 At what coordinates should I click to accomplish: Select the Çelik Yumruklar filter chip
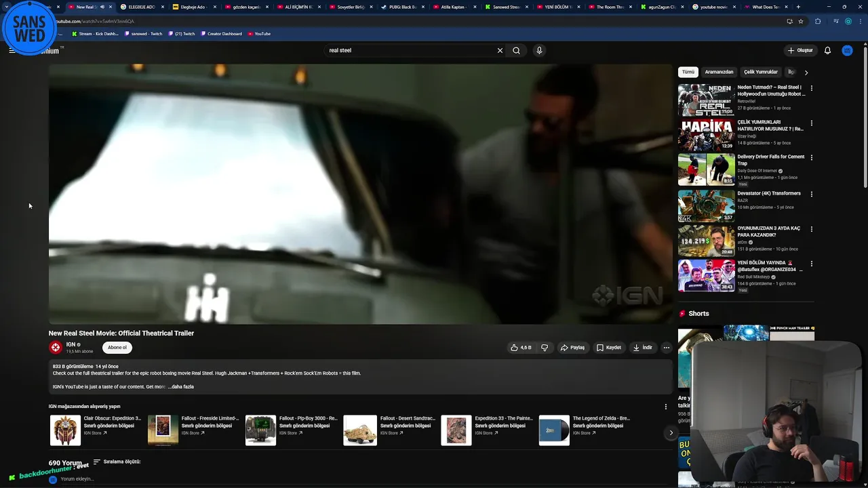(x=761, y=72)
